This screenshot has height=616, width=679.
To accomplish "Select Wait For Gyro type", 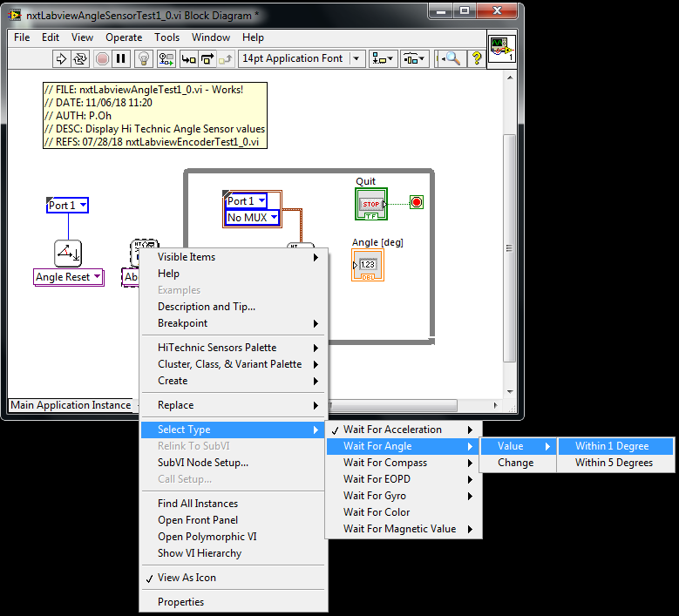I will click(404, 496).
